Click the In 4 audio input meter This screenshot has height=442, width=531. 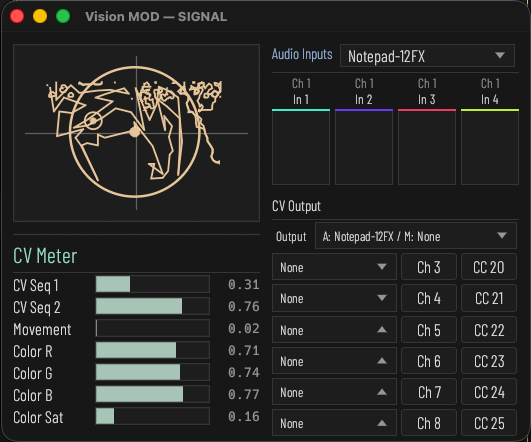pos(490,147)
